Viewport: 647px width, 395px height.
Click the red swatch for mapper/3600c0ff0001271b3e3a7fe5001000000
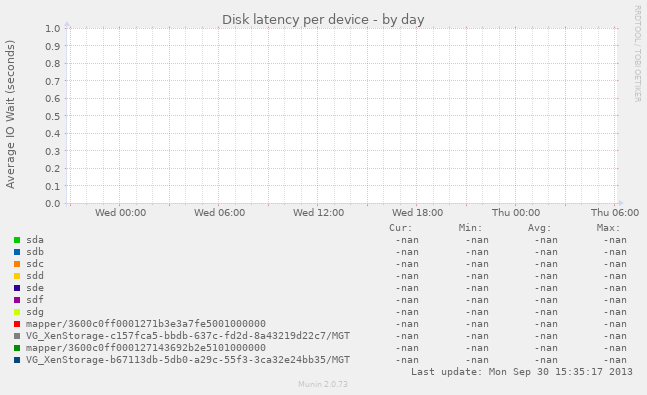[x=17, y=324]
